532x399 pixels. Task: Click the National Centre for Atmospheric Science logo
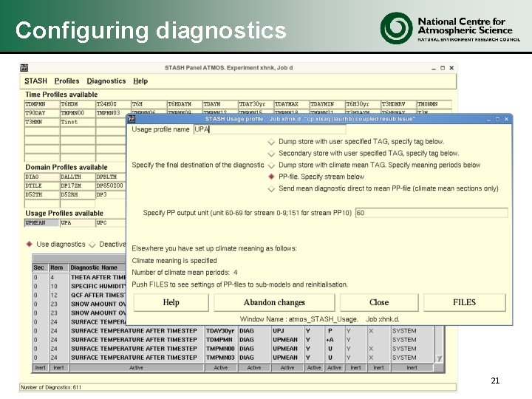450,29
